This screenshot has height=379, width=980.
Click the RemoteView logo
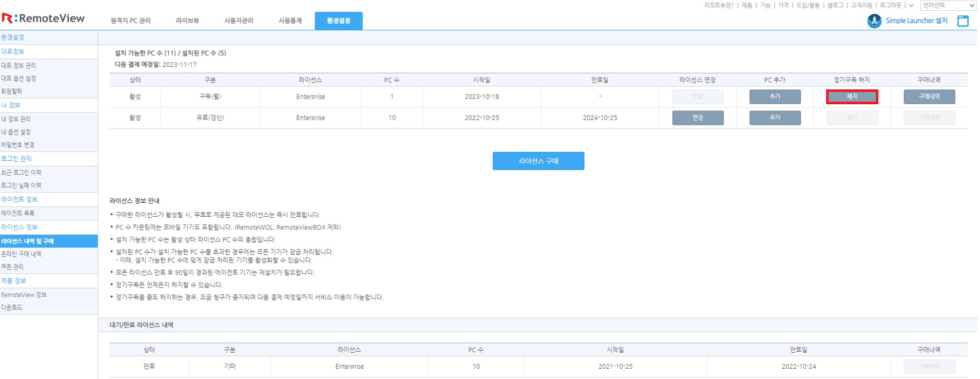43,18
